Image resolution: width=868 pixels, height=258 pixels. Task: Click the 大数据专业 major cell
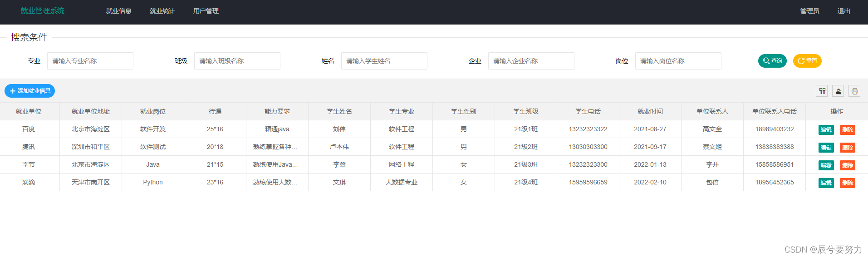pyautogui.click(x=402, y=182)
